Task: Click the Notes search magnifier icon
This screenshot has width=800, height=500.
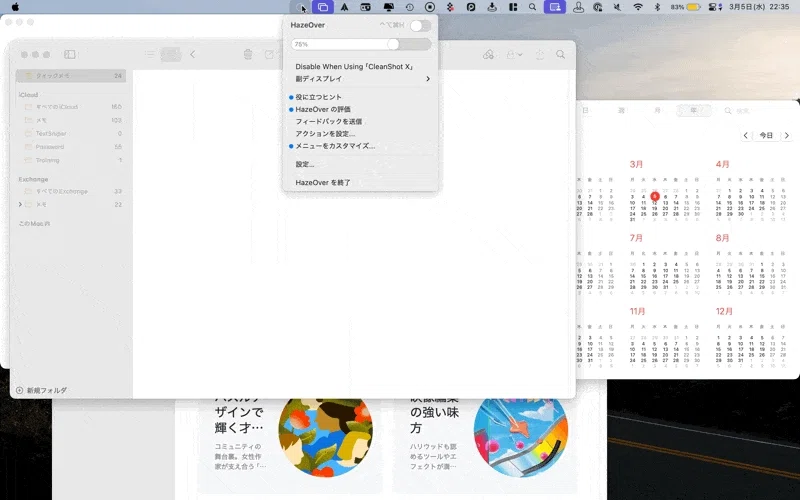Action: 561,55
